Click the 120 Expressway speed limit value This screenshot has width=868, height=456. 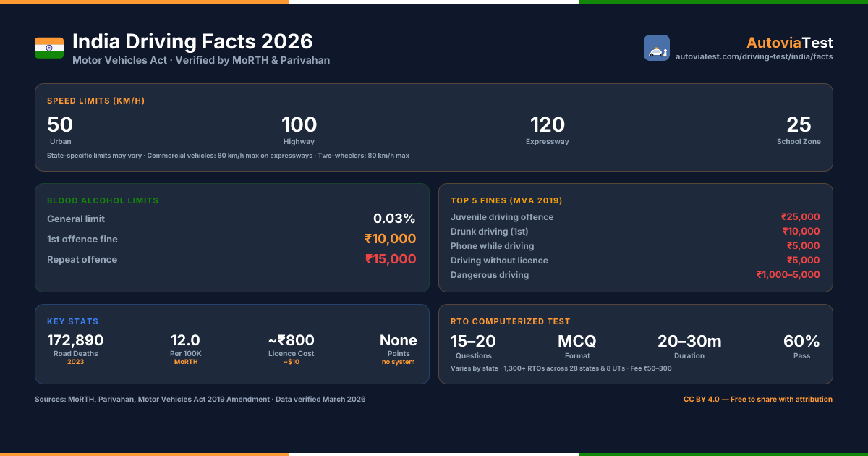pos(548,124)
